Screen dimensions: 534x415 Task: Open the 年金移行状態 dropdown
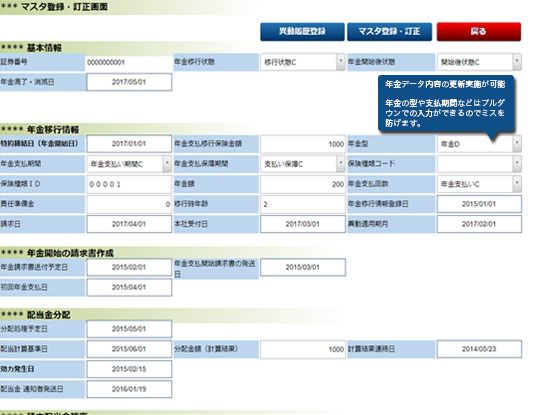click(303, 62)
